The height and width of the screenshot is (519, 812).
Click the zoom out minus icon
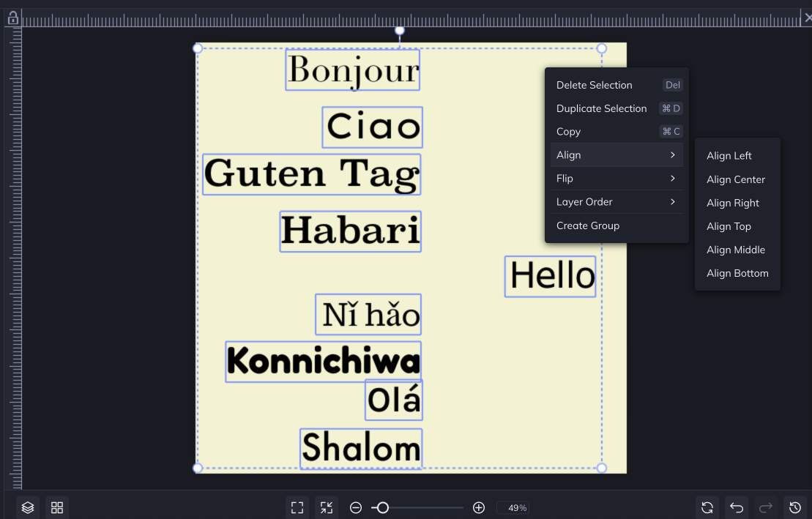coord(356,507)
